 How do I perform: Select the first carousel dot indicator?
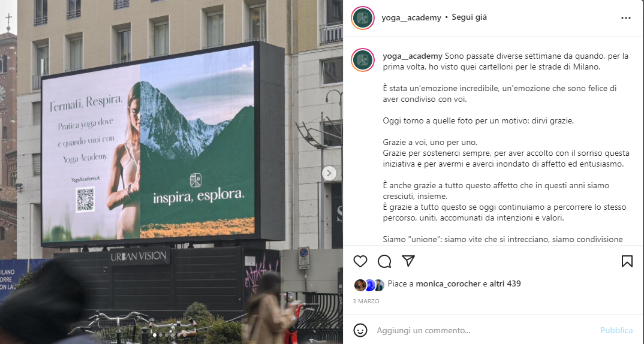tap(155, 335)
